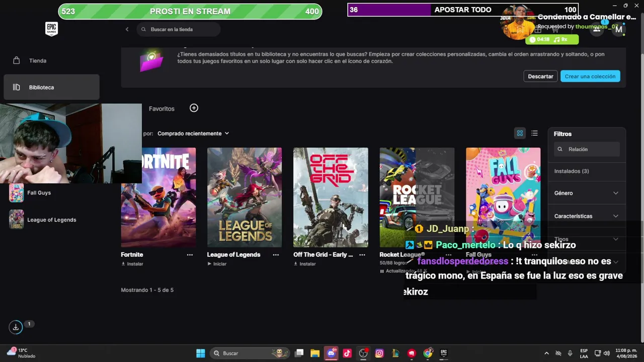Open the Biblioteca section

pyautogui.click(x=51, y=87)
